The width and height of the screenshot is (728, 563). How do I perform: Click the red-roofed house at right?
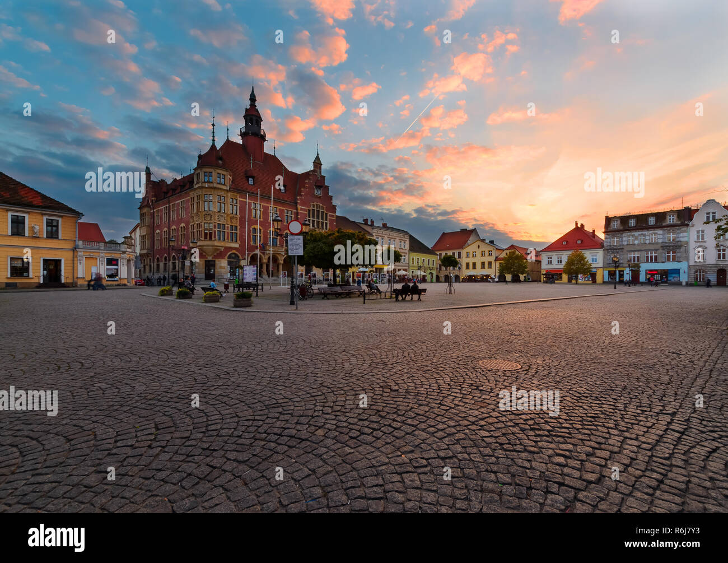click(x=572, y=253)
